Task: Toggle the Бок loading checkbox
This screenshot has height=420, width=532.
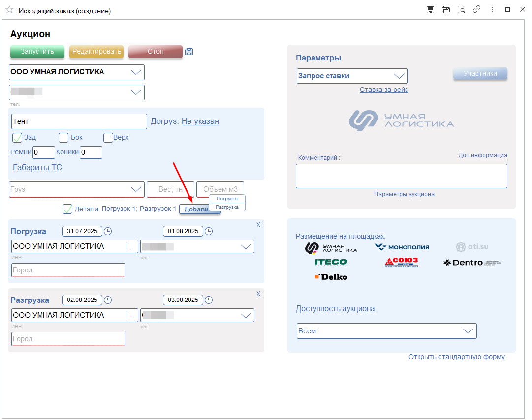Action: click(63, 138)
